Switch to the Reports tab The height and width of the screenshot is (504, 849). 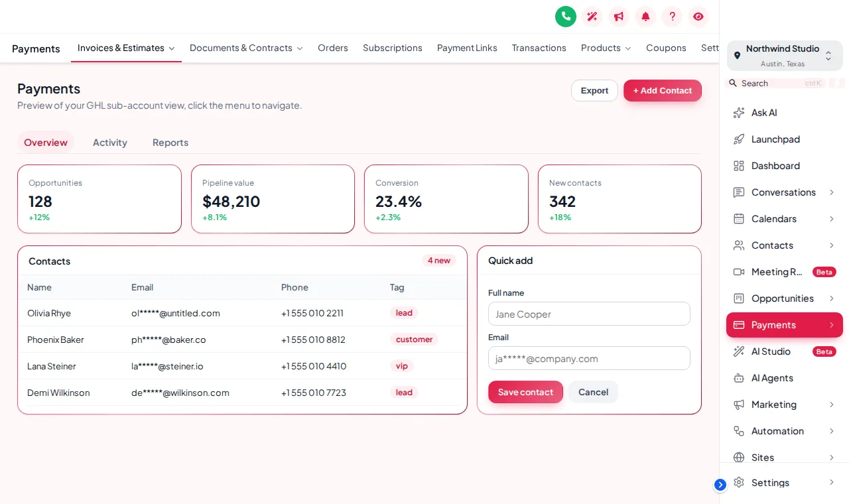(x=170, y=143)
